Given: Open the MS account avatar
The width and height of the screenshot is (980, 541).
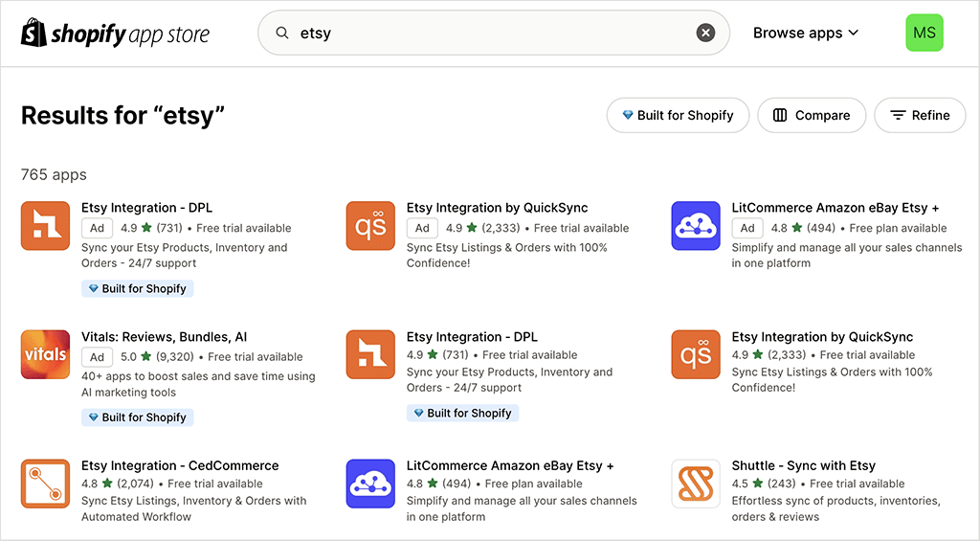Looking at the screenshot, I should pos(924,33).
